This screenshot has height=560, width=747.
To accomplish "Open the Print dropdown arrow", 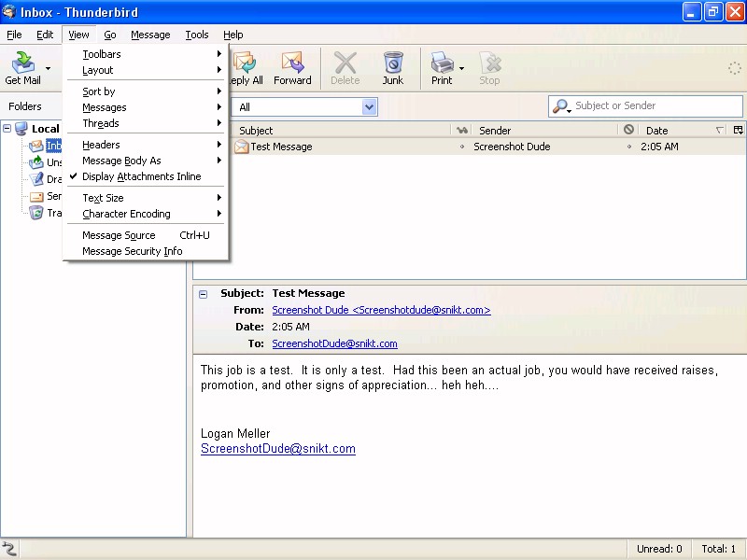I will click(x=461, y=68).
